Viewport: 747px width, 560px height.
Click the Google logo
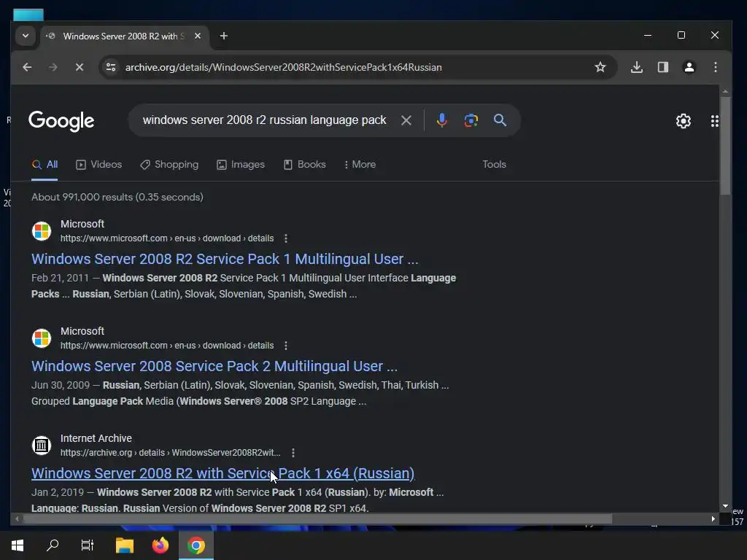coord(61,121)
